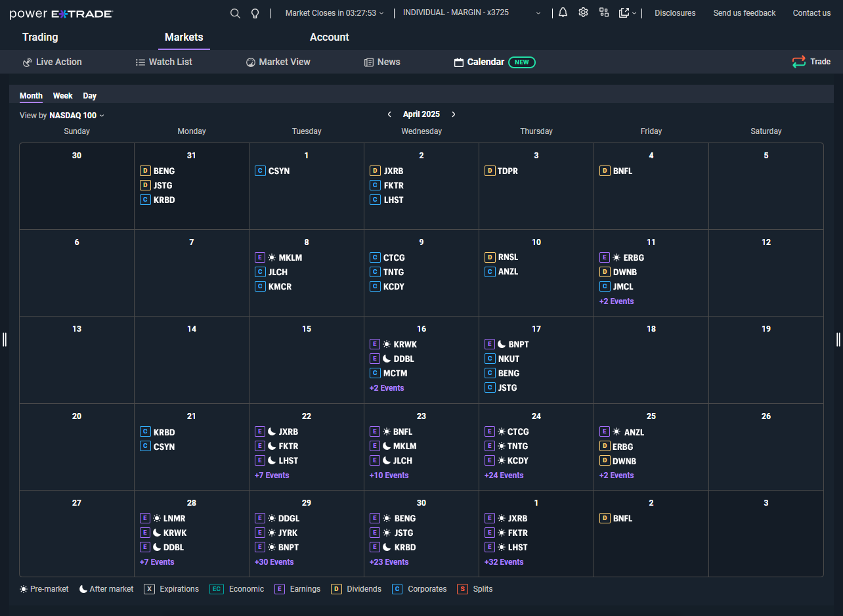The height and width of the screenshot is (616, 843).
Task: Click the Expirations legend X icon
Action: (150, 589)
